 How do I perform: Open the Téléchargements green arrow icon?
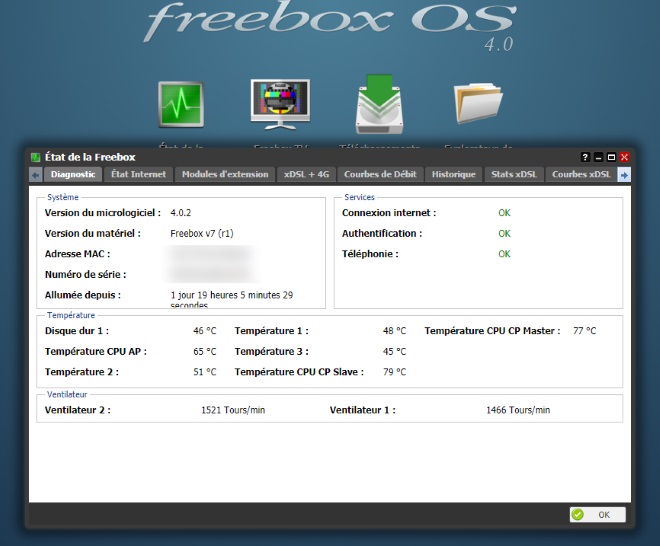pyautogui.click(x=380, y=104)
